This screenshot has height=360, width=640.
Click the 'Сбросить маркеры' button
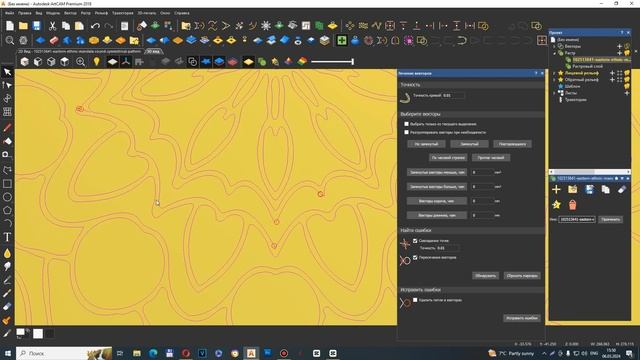pos(522,276)
